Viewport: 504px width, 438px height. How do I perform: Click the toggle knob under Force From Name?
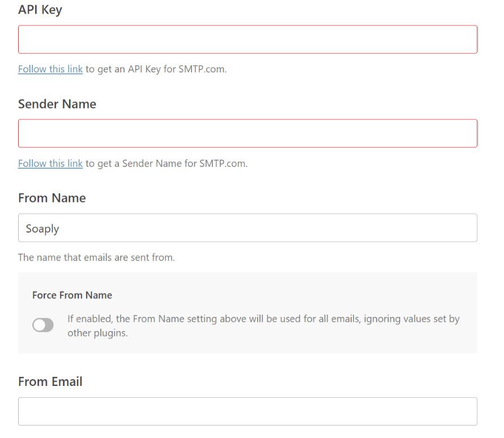39,325
